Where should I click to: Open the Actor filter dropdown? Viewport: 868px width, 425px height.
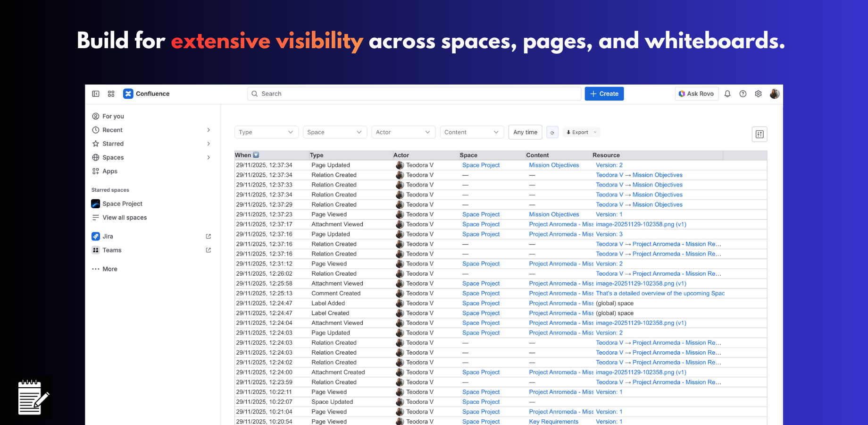click(x=403, y=132)
